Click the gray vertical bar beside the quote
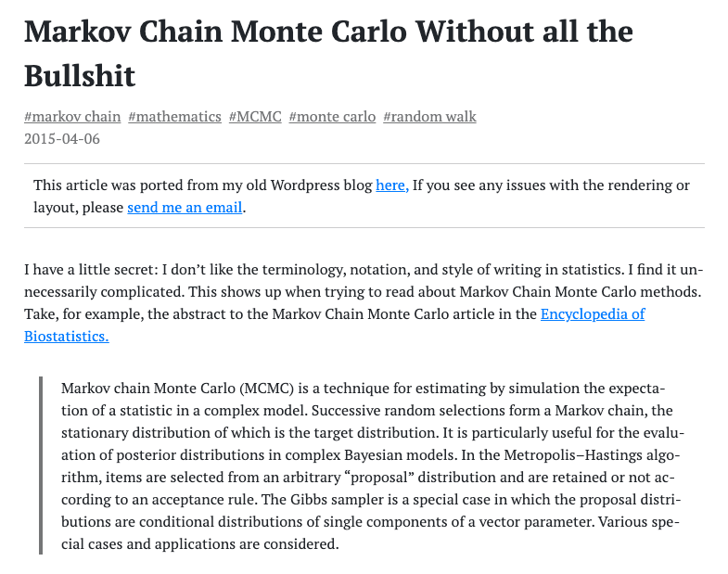 [42, 466]
